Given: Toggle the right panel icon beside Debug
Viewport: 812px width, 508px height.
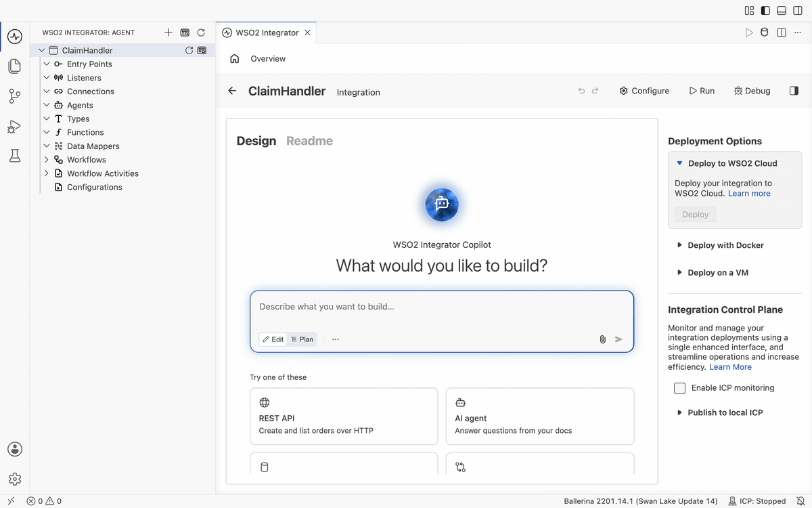Looking at the screenshot, I should 794,91.
